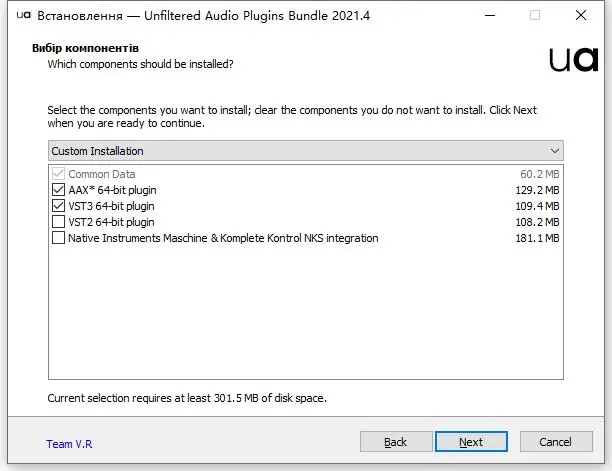Enable VST2 64-bit plugin checkbox

59,222
